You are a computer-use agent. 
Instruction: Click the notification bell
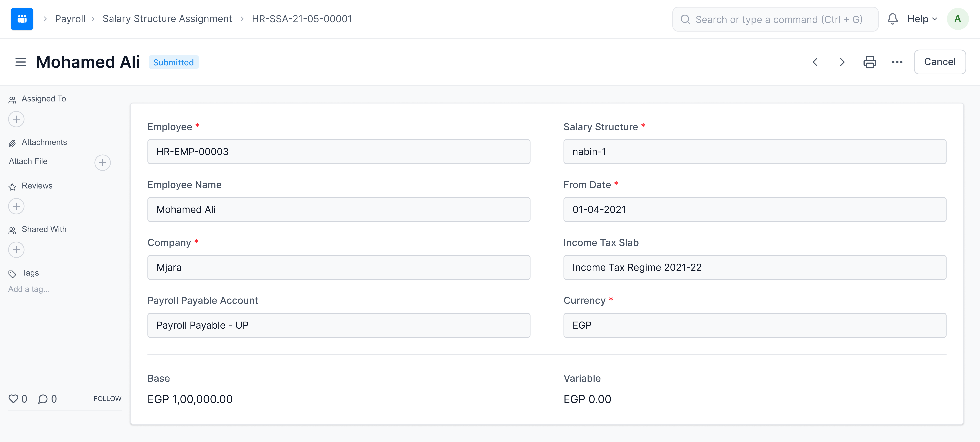[x=893, y=19]
